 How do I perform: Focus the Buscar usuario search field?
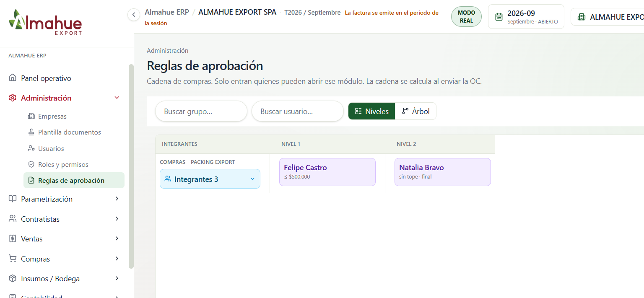point(298,111)
